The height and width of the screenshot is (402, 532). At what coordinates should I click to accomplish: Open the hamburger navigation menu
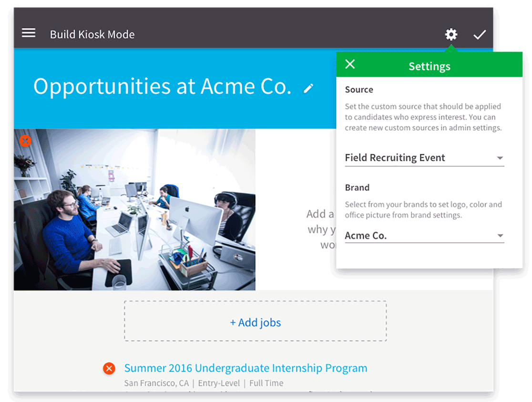[x=29, y=33]
